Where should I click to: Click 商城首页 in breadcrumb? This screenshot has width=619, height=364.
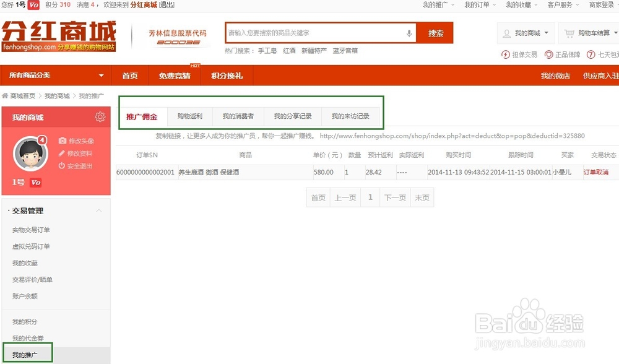click(22, 95)
